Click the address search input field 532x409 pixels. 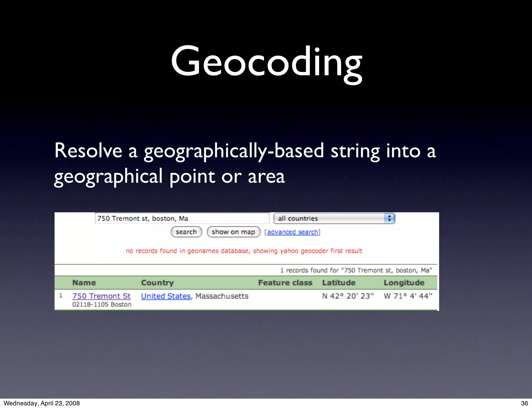pyautogui.click(x=182, y=218)
